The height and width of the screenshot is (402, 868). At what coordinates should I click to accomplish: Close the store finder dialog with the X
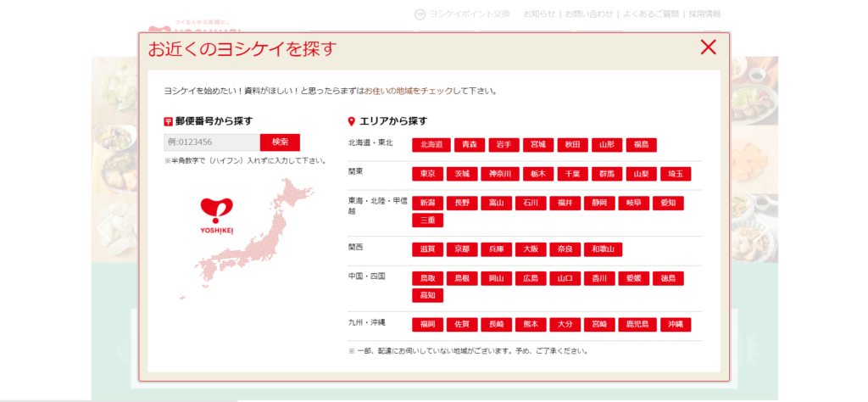coord(708,47)
